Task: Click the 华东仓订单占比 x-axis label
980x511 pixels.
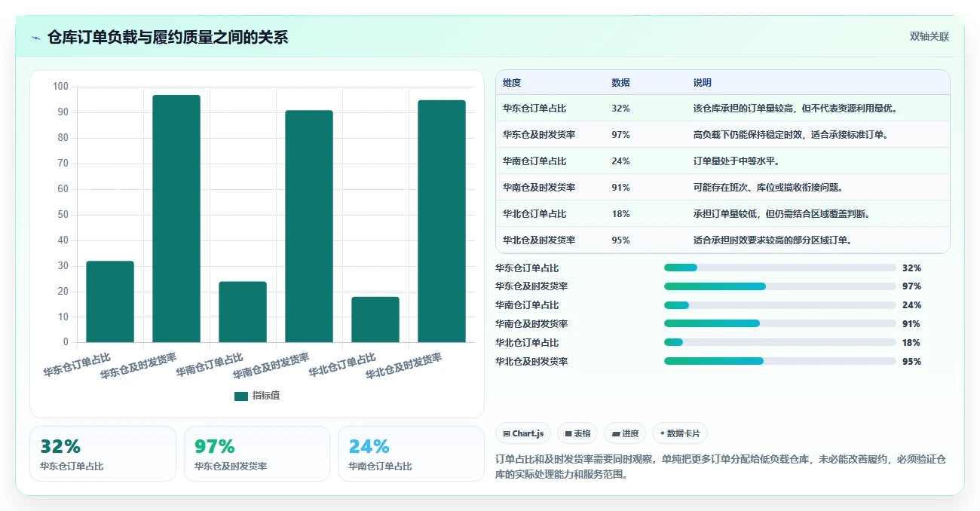Action: pyautogui.click(x=76, y=366)
